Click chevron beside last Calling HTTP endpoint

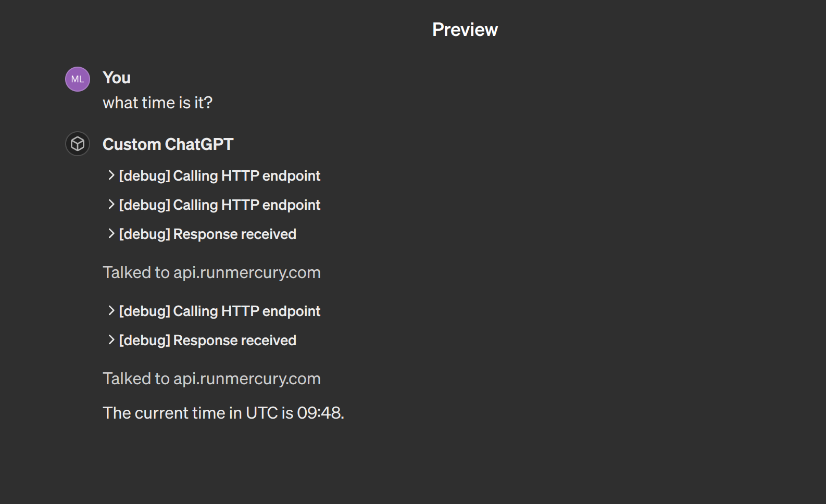pyautogui.click(x=111, y=311)
